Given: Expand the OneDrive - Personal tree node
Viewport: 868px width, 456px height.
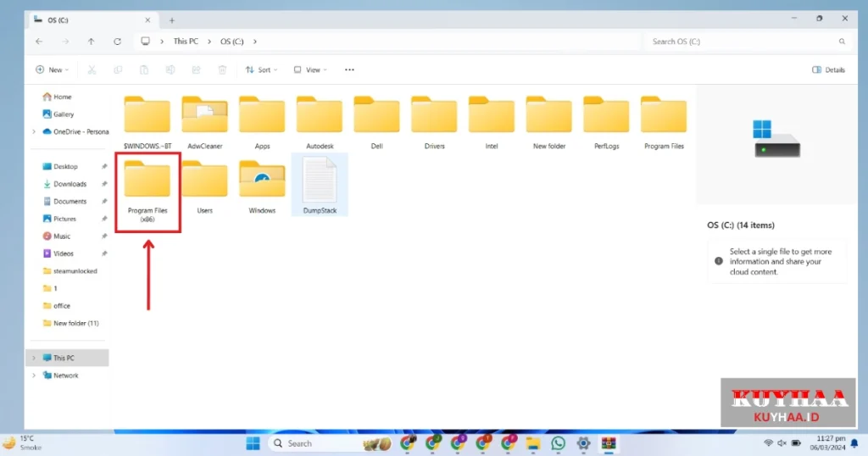Looking at the screenshot, I should click(x=34, y=131).
